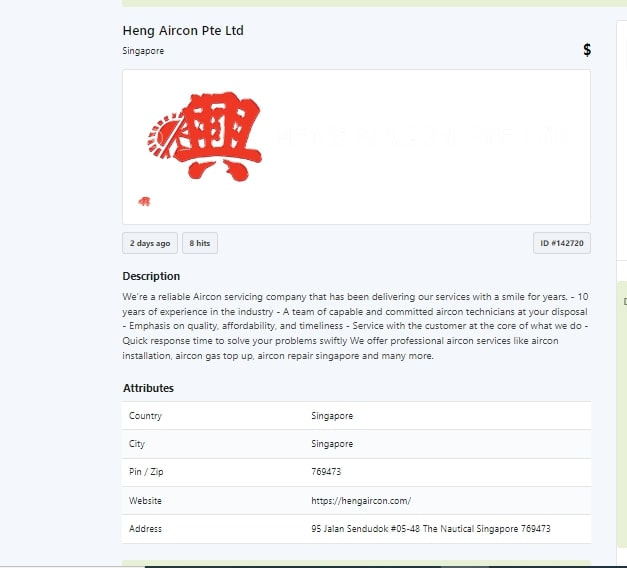This screenshot has width=627, height=568.
Task: Click the Address row label
Action: point(145,528)
